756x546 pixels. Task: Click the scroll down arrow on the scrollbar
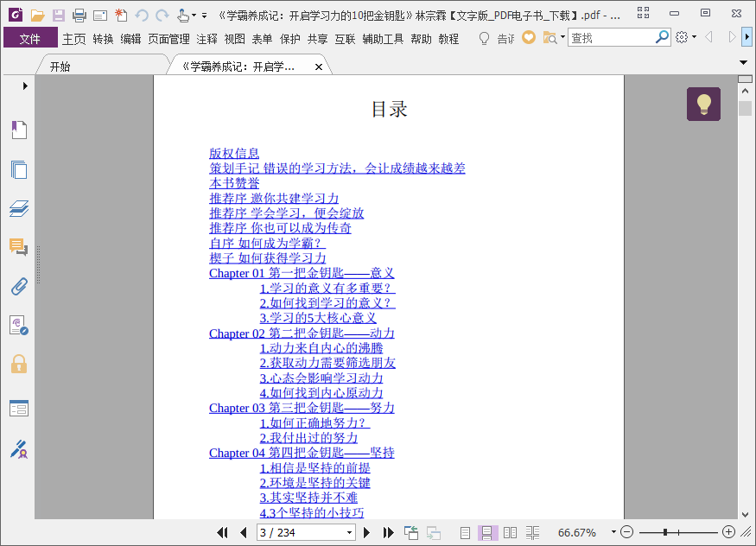pos(745,514)
